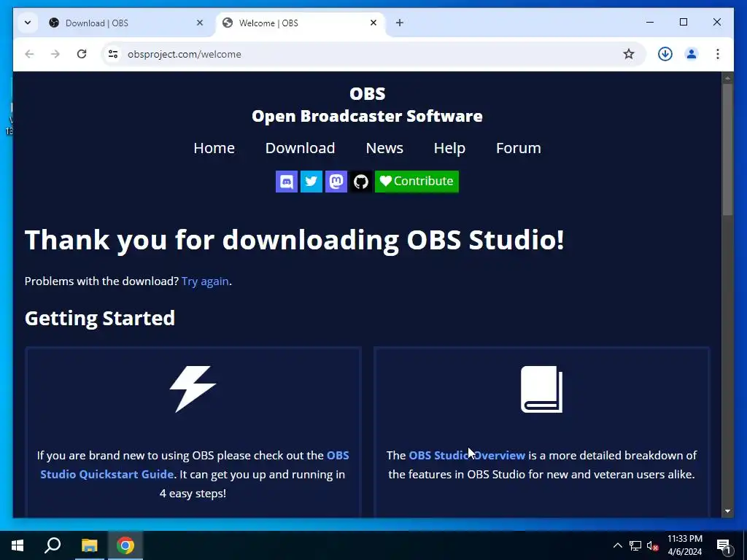Open a new tab with plus button

click(400, 23)
